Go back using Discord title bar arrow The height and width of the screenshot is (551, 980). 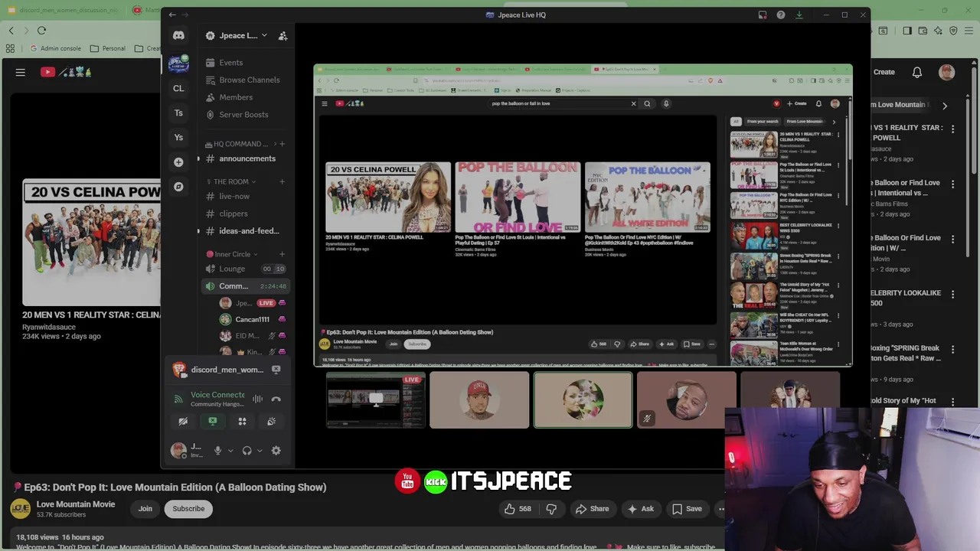172,15
